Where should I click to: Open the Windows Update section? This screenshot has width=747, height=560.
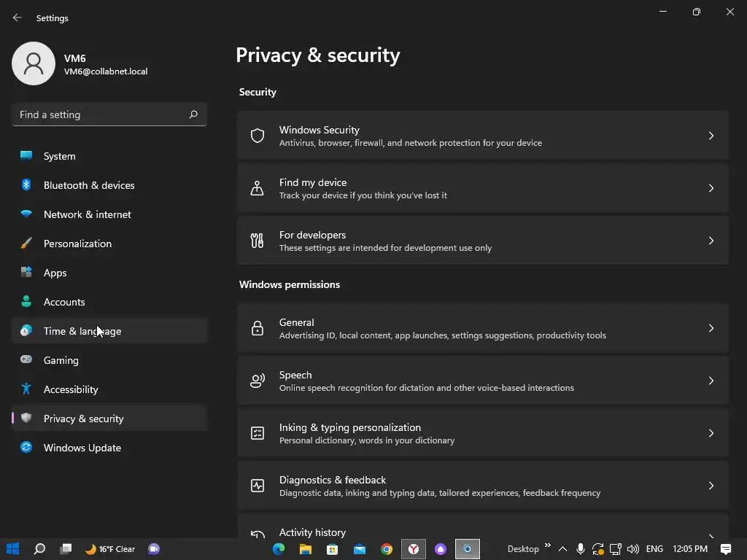[x=82, y=448]
